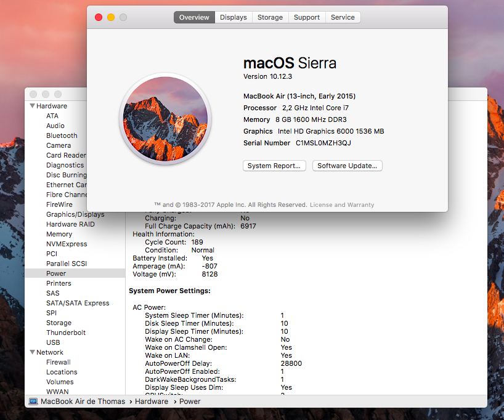Select FireWire in the sidebar
This screenshot has height=420, width=504.
point(60,204)
